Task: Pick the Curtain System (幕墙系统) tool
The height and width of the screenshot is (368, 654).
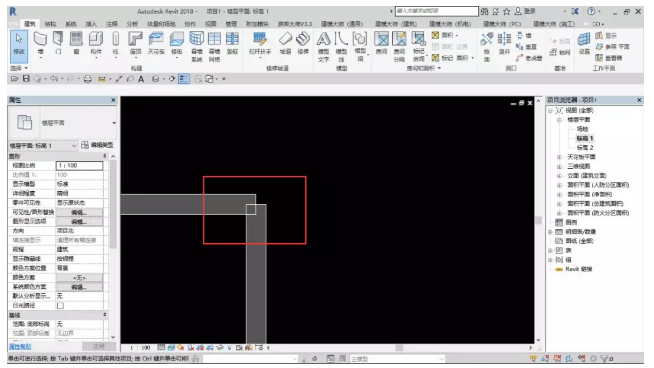Action: [x=196, y=46]
